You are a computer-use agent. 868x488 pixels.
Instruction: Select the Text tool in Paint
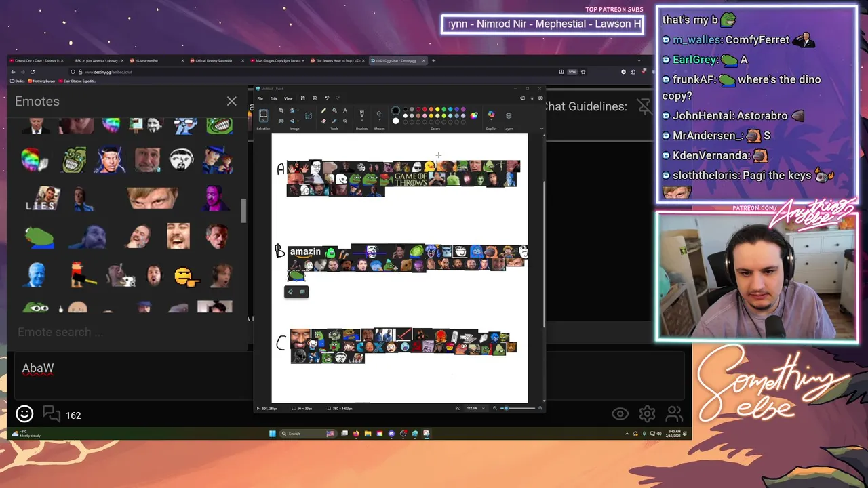345,110
